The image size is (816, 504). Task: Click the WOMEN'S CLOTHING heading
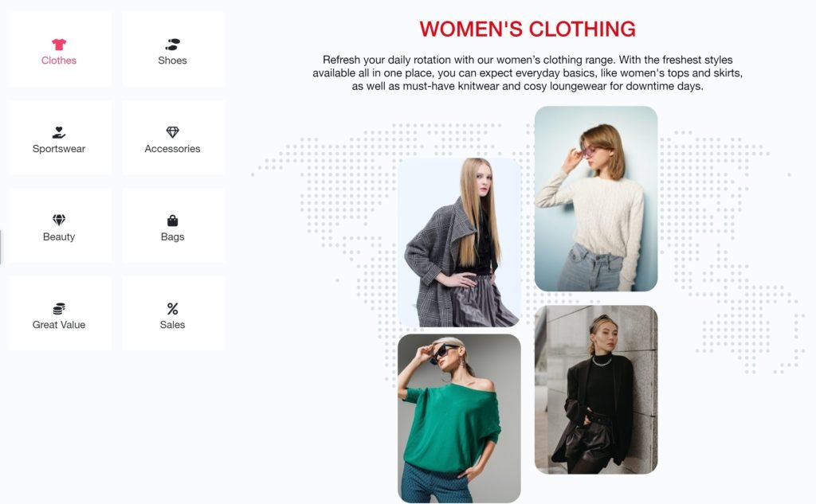click(528, 29)
